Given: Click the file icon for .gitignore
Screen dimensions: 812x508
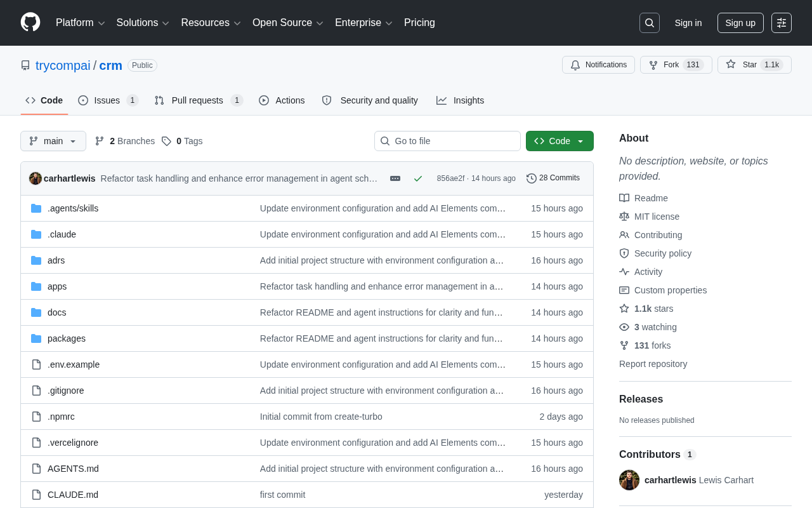Looking at the screenshot, I should (x=36, y=391).
